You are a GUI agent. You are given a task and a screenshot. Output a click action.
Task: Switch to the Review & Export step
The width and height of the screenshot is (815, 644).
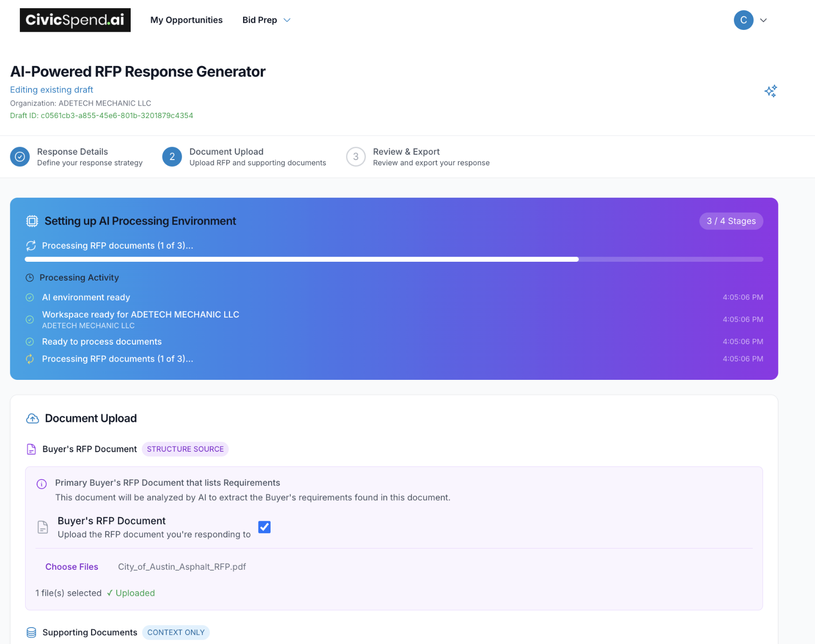[x=407, y=151]
